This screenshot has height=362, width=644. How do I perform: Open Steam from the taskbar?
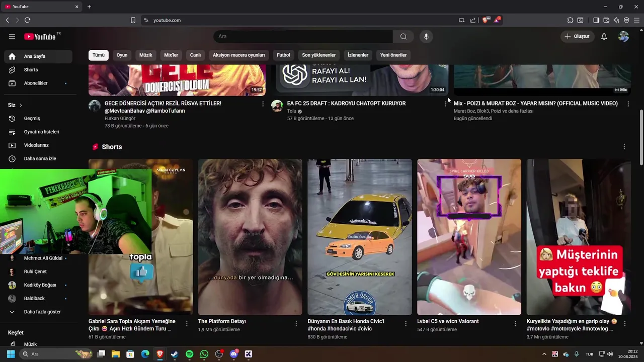pos(174,354)
